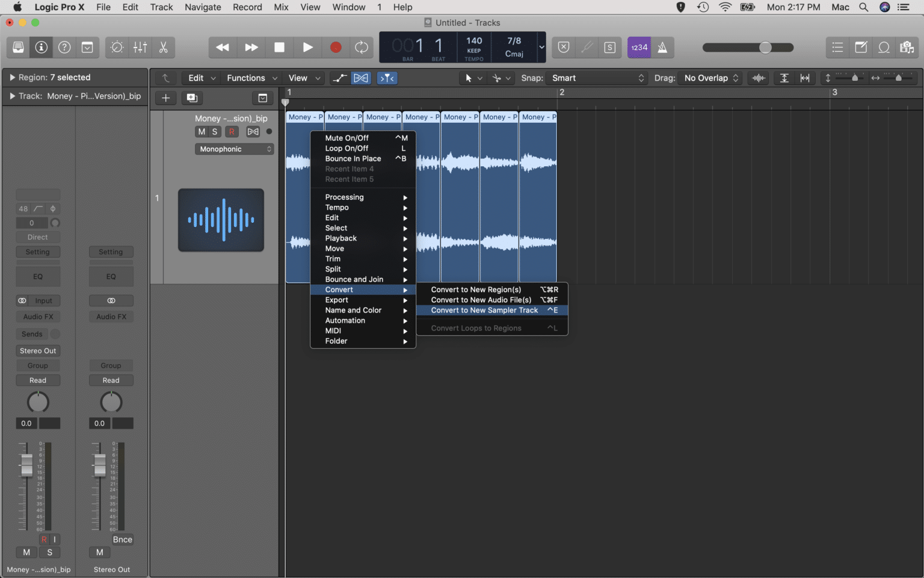Open the Mixer icon in the toolbar
The image size is (924, 578).
point(140,48)
